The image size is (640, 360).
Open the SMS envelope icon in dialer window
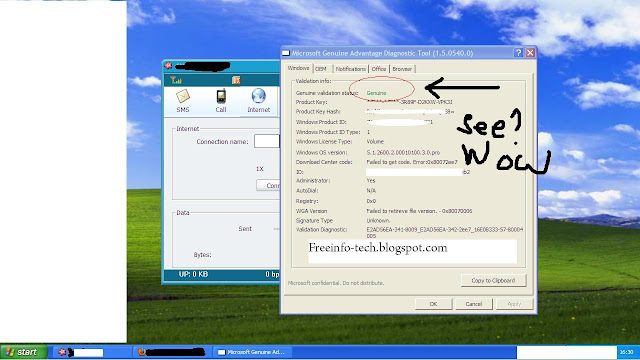point(182,96)
